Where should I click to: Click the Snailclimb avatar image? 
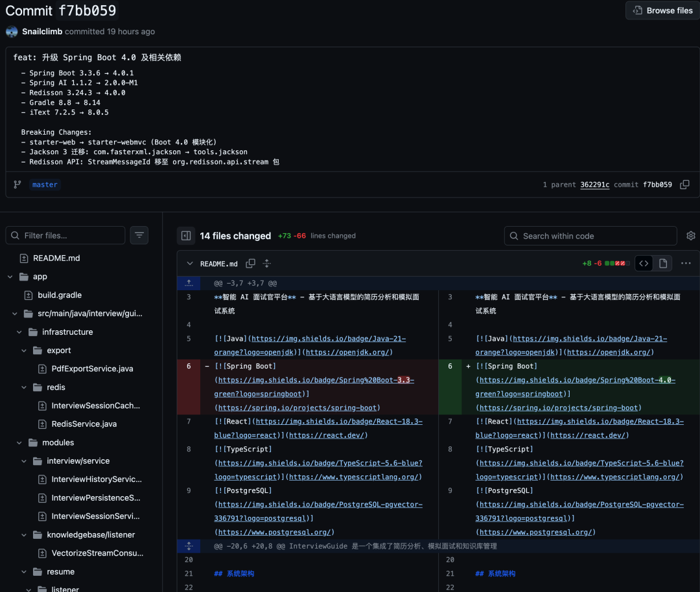coord(12,32)
